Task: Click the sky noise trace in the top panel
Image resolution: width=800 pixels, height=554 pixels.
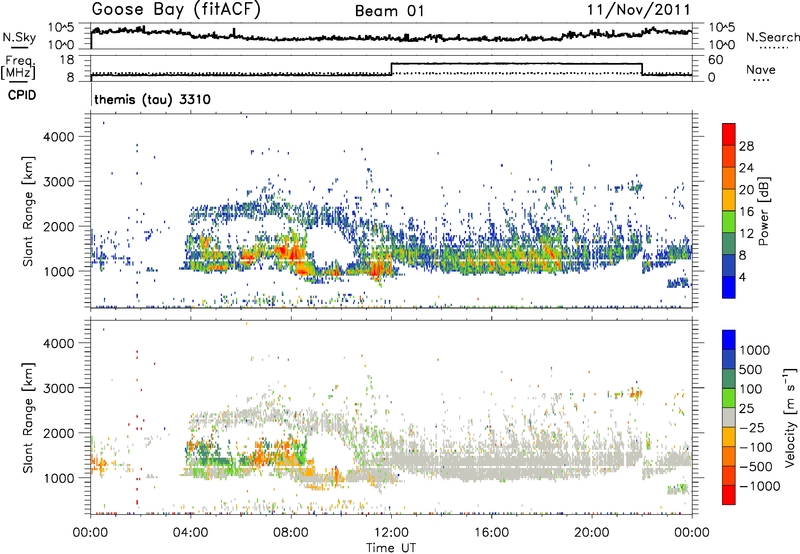Action: [x=391, y=37]
